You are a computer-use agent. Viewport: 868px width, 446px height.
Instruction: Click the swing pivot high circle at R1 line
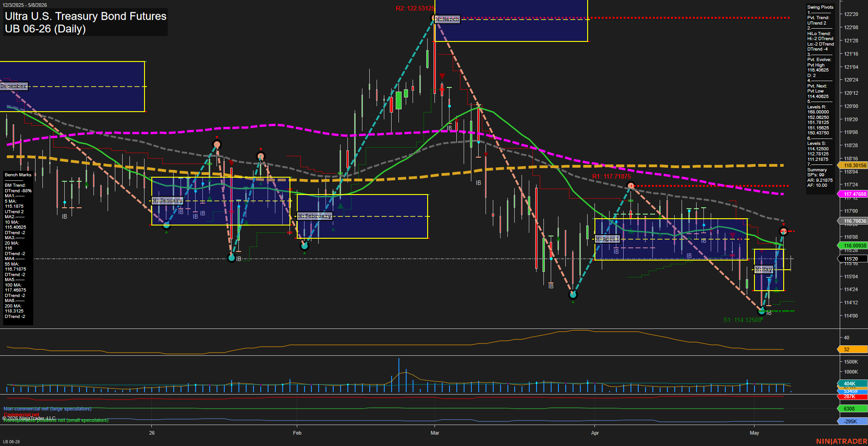(631, 185)
